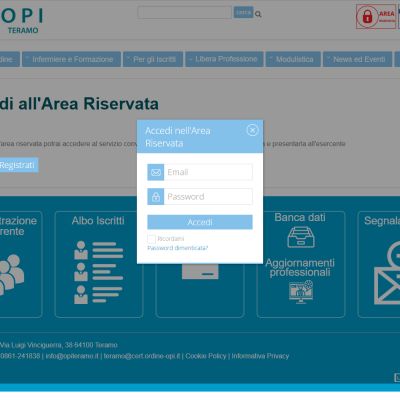Open the Cookie Policy link
400x400 pixels.
pos(206,356)
